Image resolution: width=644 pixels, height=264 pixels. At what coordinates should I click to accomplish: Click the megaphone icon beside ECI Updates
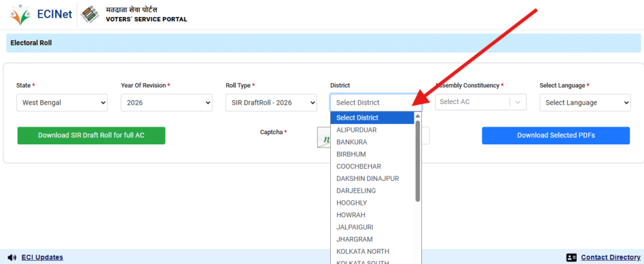[x=12, y=257]
